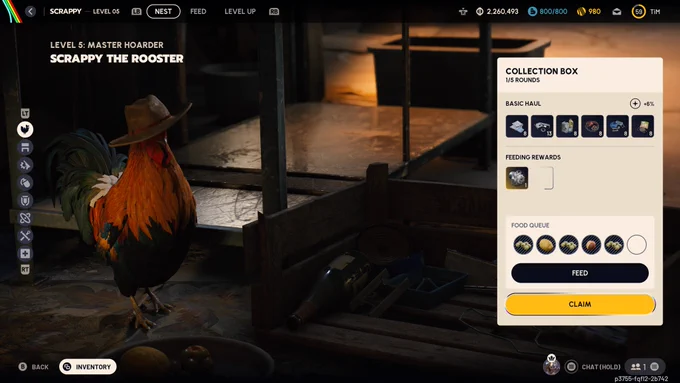This screenshot has width=680, height=383.
Task: Open the medical cross sidebar icon
Action: (x=25, y=253)
